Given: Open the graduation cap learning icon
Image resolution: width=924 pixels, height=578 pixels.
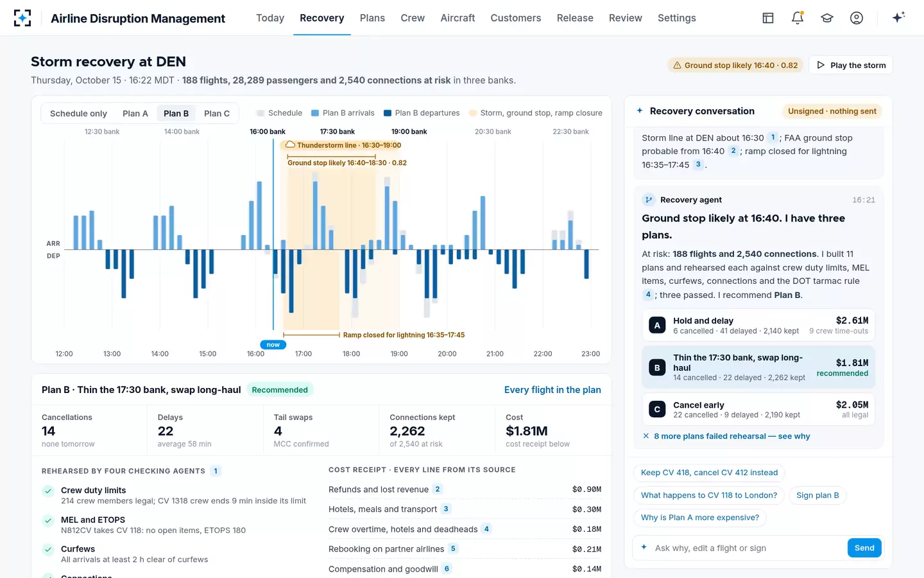Looking at the screenshot, I should (x=827, y=18).
